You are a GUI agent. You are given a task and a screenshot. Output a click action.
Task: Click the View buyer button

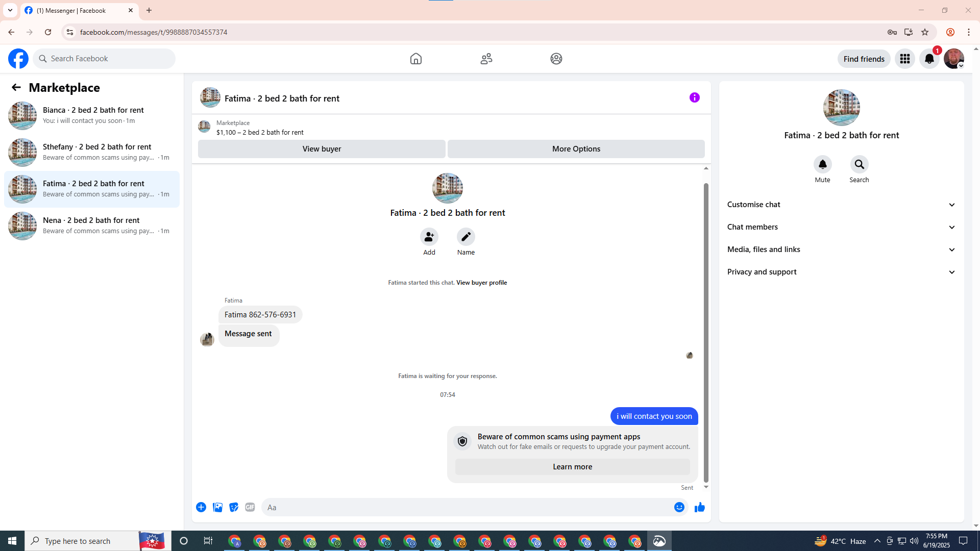(322, 149)
